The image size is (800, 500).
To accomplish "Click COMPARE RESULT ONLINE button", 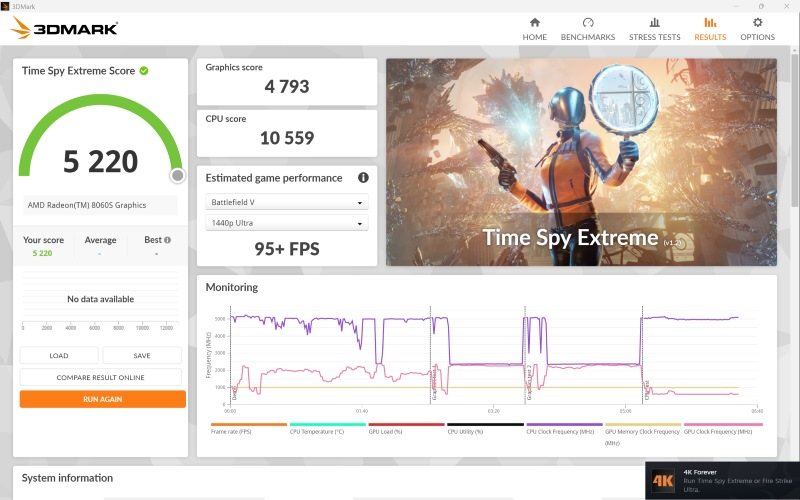I will point(101,378).
